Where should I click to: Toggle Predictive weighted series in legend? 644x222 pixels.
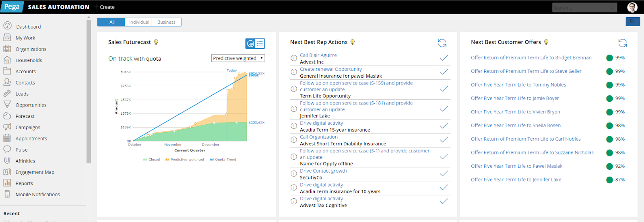pos(184,160)
